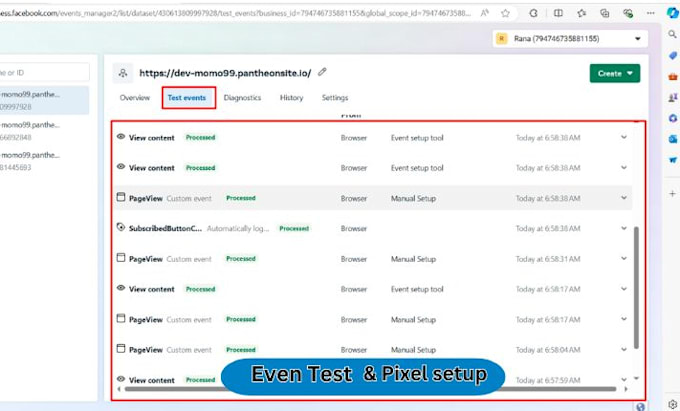Viewport: 680px width, 411px height.
Task: Click the games sidebar icon
Action: [x=673, y=98]
